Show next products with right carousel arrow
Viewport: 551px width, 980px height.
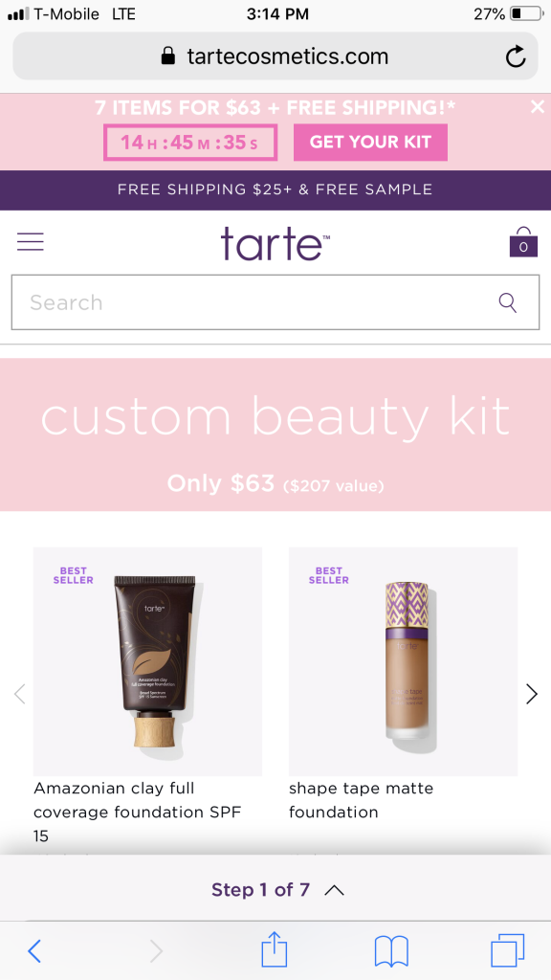[x=532, y=694]
